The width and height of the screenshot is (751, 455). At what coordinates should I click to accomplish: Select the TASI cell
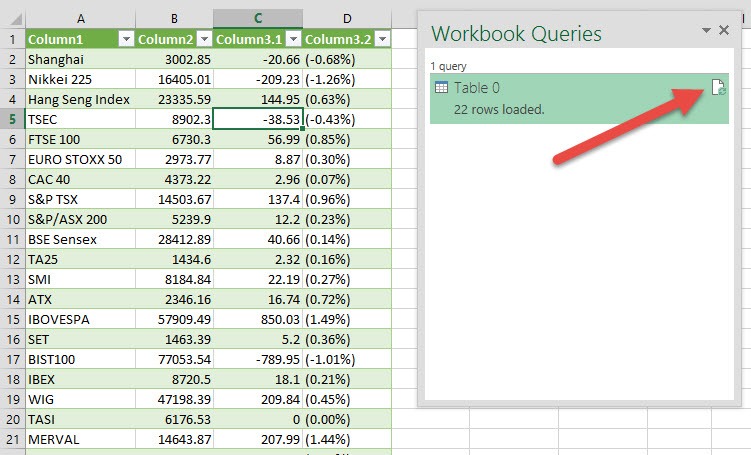80,420
